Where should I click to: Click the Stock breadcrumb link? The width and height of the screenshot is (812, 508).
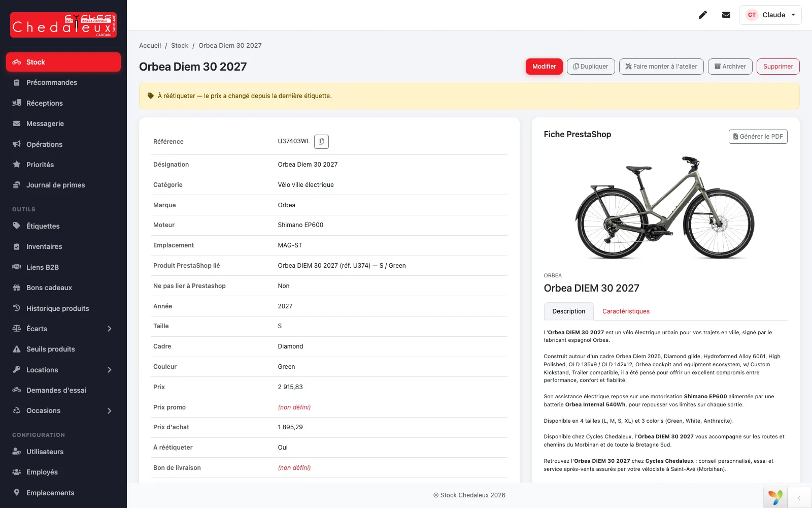tap(180, 45)
